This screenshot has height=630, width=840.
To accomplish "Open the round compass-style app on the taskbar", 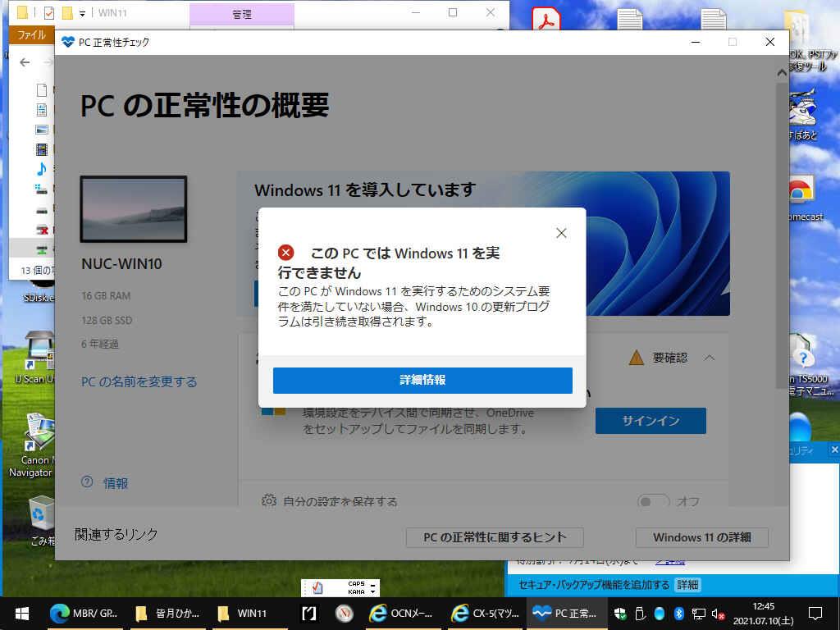I will point(344,614).
